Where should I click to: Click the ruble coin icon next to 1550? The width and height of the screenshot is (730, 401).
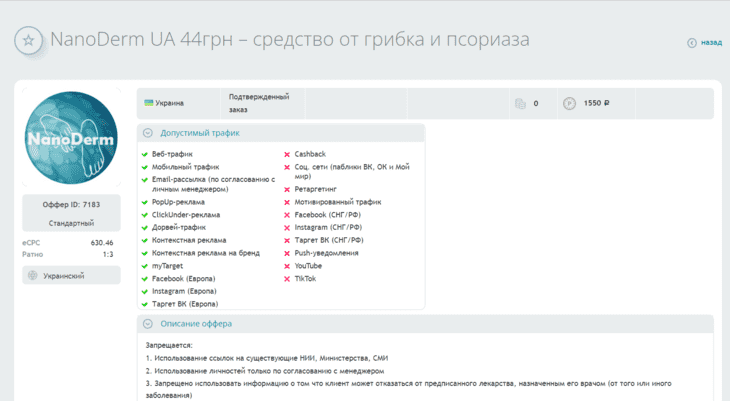point(569,103)
